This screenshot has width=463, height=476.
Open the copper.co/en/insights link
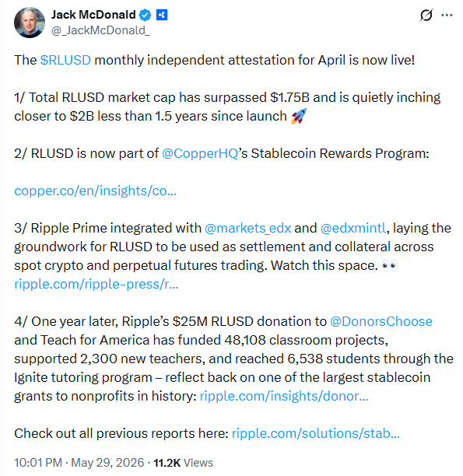point(96,191)
